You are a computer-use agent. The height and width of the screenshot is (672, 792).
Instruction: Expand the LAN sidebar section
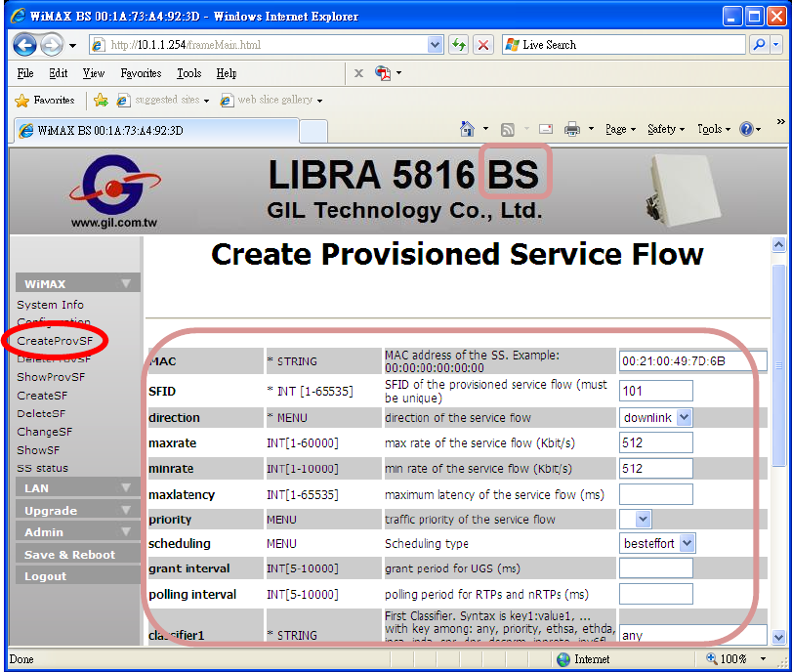click(x=78, y=488)
